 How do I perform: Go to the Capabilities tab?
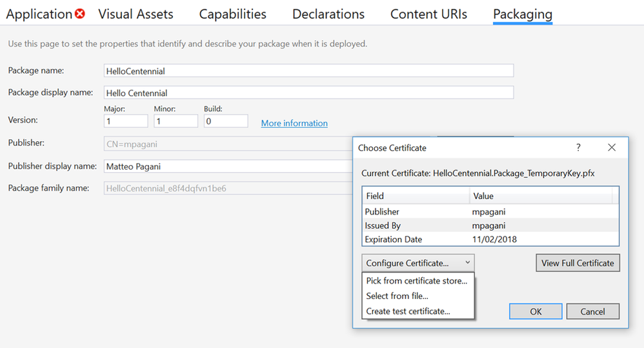232,14
